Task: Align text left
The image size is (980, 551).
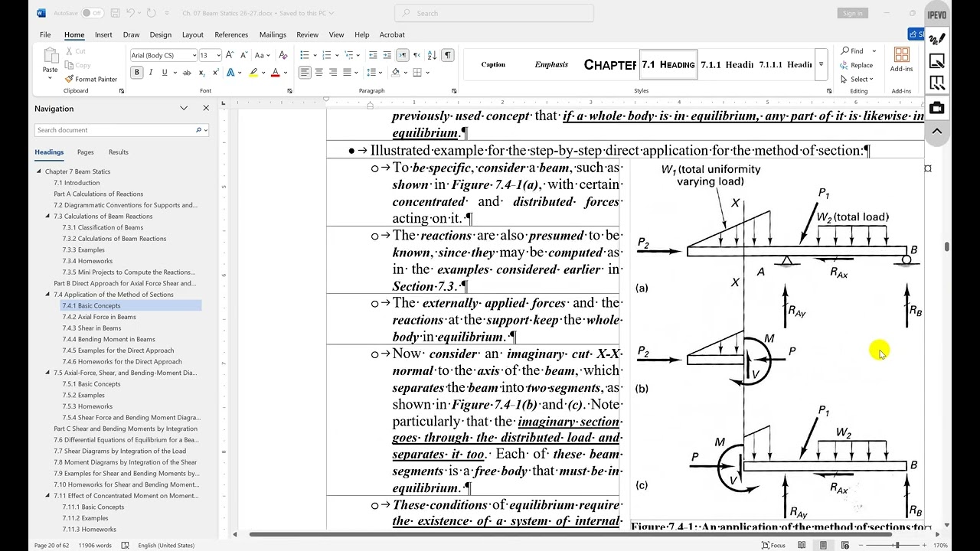Action: (305, 73)
